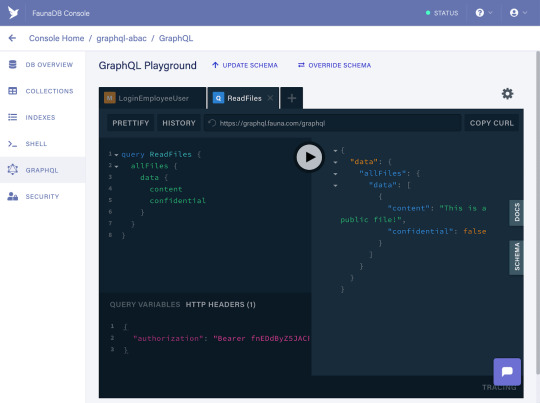The width and height of the screenshot is (540, 403).
Task: Open SECURITY in the sidebar
Action: coord(43,196)
